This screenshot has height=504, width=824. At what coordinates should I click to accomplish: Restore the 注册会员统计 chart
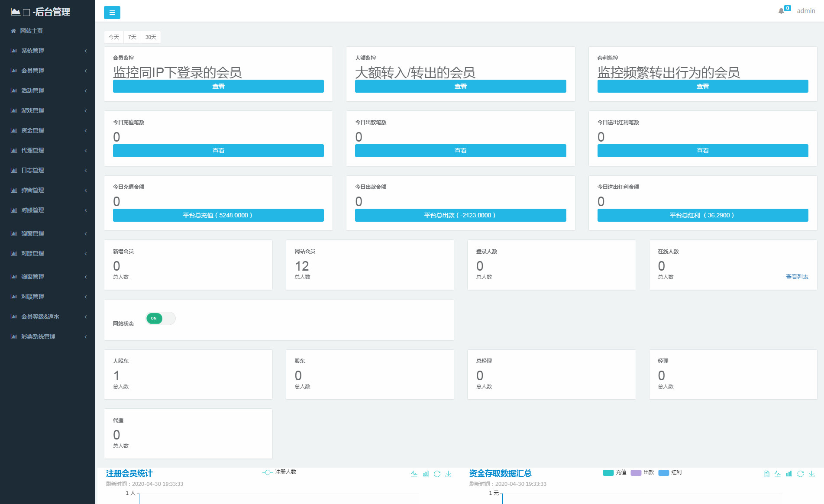pos(437,474)
